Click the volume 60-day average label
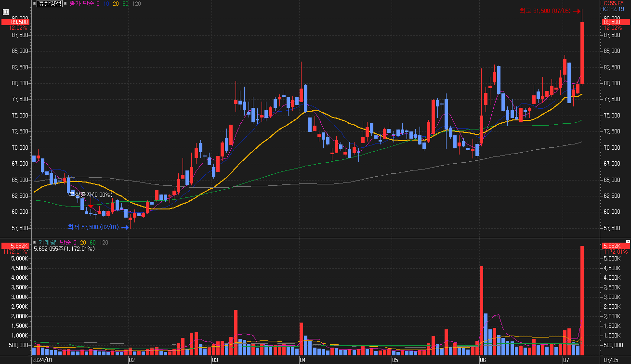The width and height of the screenshot is (631, 364). [92, 242]
